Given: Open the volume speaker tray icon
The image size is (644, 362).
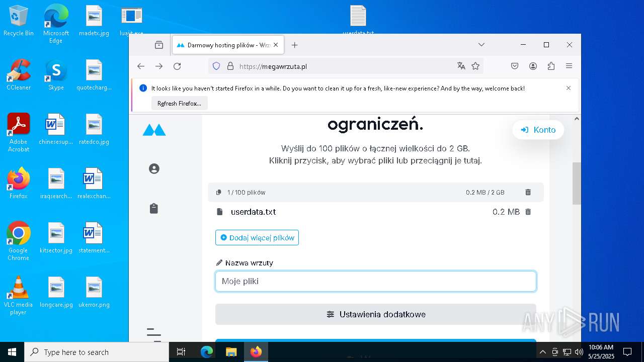Looking at the screenshot, I should 579,352.
